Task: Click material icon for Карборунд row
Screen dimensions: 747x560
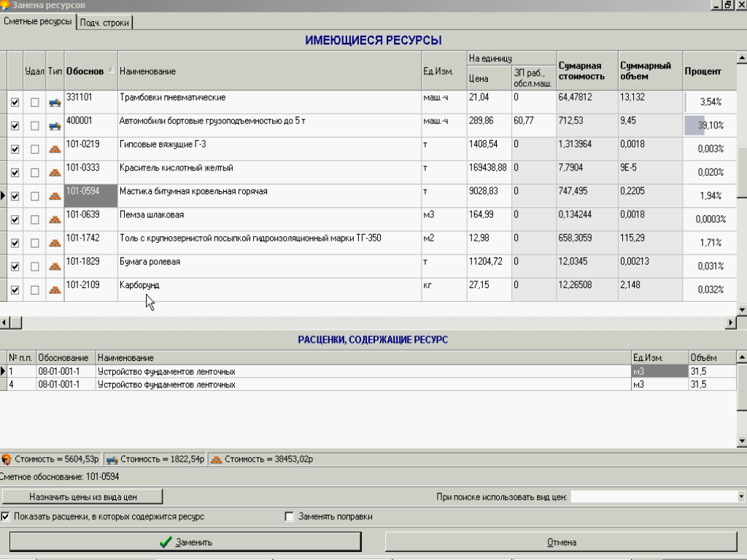Action: (x=55, y=289)
